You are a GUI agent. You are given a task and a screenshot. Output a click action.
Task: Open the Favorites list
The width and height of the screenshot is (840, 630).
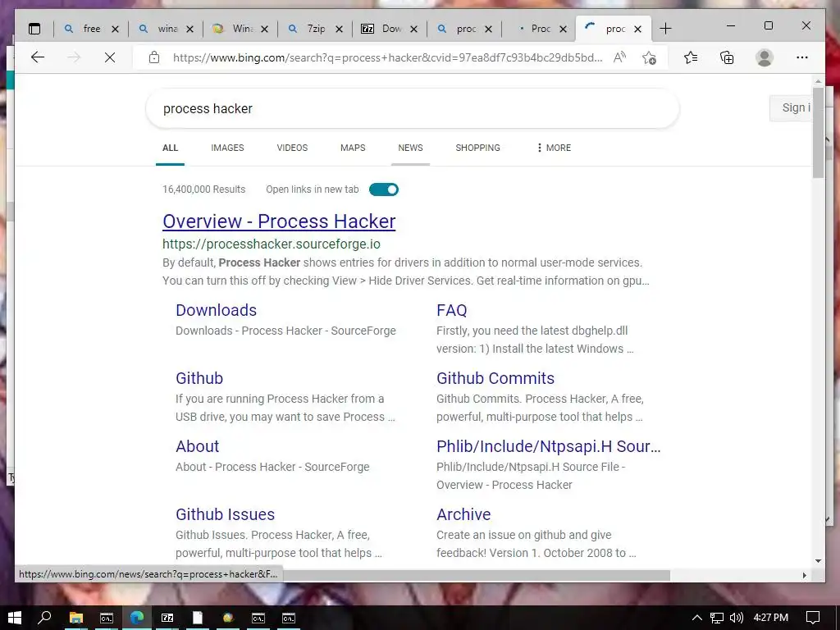pyautogui.click(x=691, y=57)
